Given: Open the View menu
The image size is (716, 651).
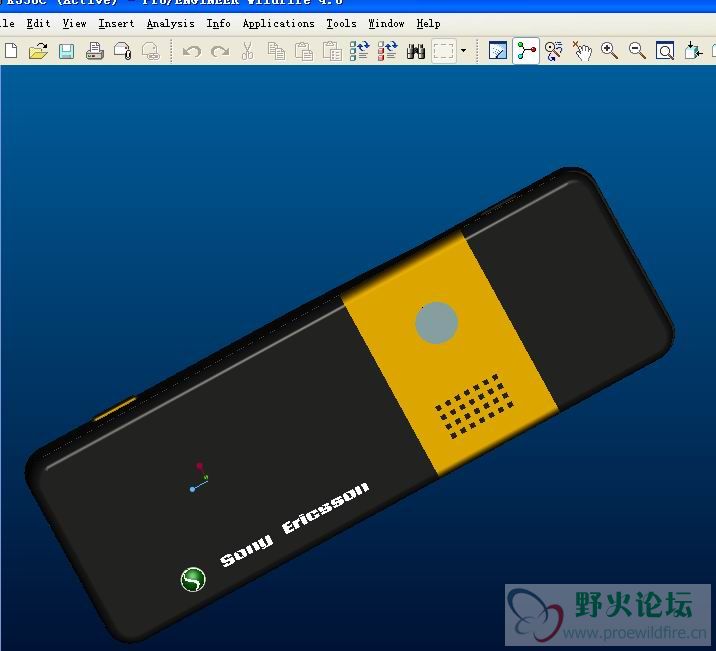Looking at the screenshot, I should (74, 23).
